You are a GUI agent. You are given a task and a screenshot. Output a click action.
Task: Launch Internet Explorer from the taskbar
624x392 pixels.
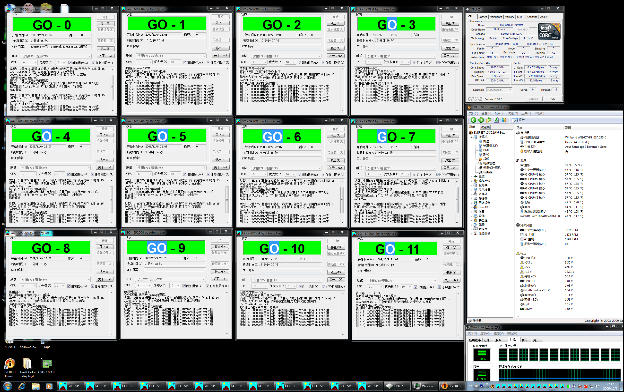[21, 386]
